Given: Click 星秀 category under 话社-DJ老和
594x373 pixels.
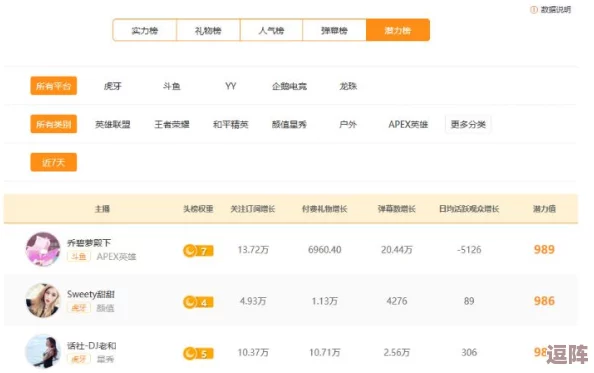Looking at the screenshot, I should coord(105,359).
